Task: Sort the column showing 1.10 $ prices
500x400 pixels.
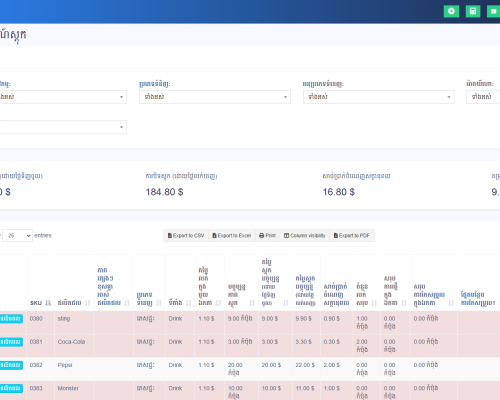Action: [x=218, y=303]
